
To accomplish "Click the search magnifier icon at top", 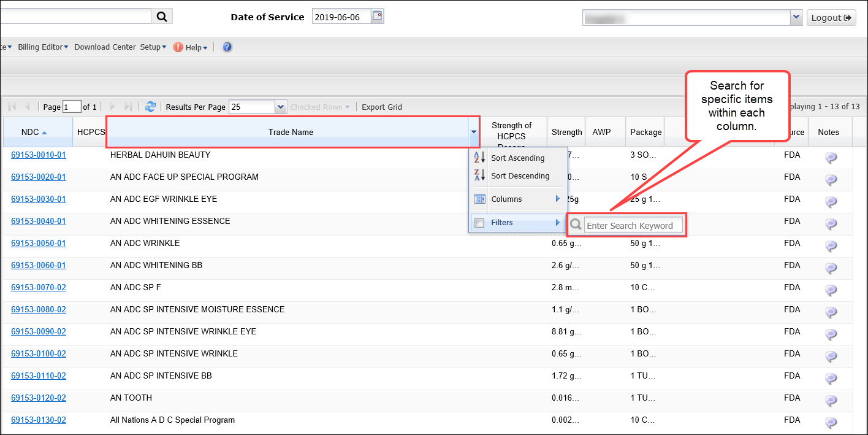I will [162, 17].
